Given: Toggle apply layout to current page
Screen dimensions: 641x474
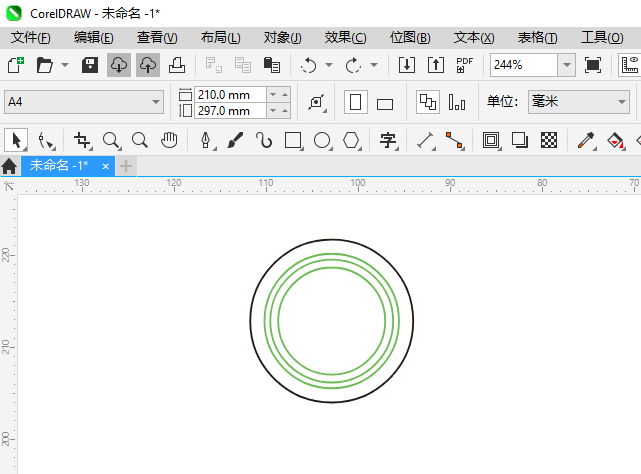Looking at the screenshot, I should coord(457,102).
